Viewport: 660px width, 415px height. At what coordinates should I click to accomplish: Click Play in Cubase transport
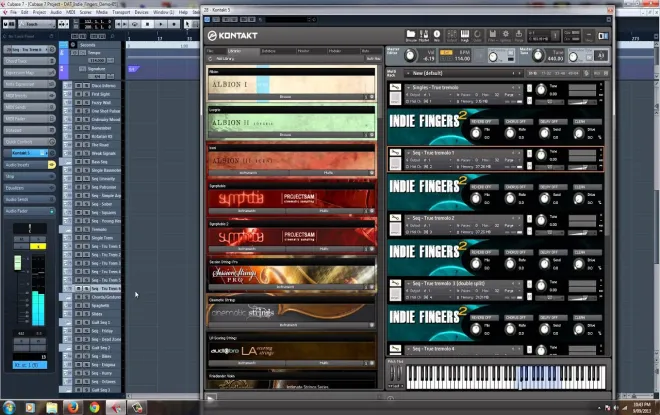click(x=160, y=24)
